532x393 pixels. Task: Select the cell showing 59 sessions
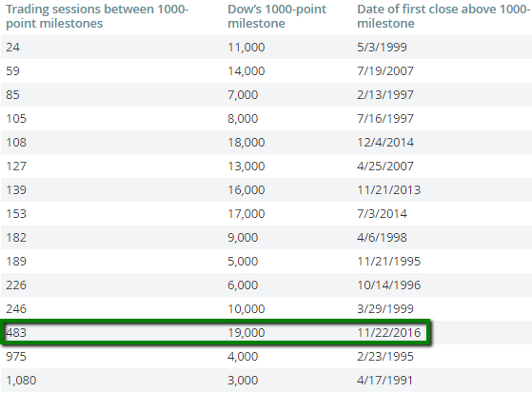pyautogui.click(x=13, y=71)
